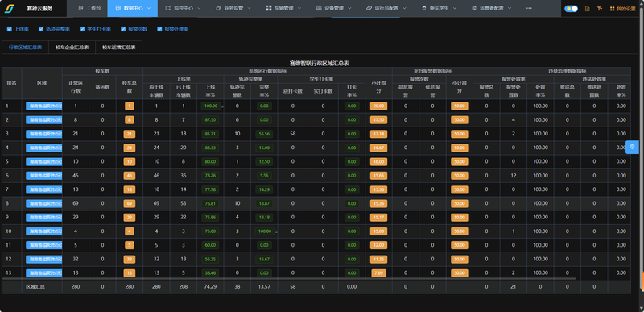Click the first row blue region tag

pyautogui.click(x=44, y=106)
